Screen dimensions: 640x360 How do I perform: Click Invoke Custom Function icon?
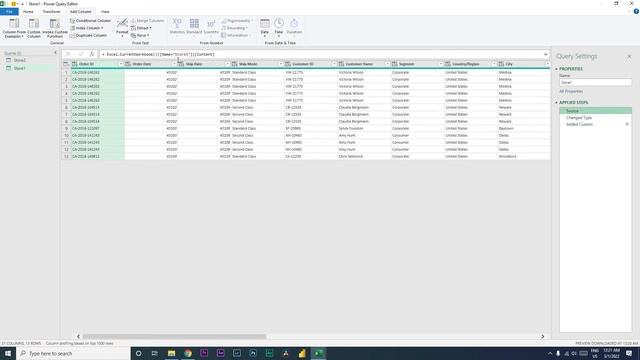(x=55, y=24)
